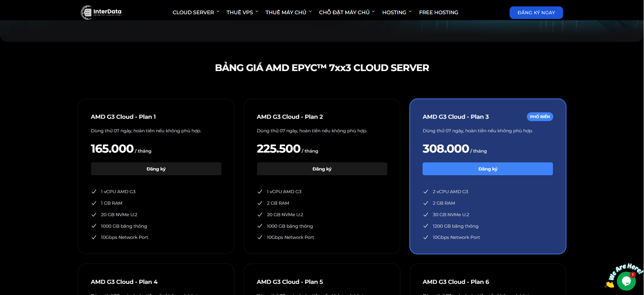
Task: Register for AMD G3 Cloud Plan 2
Action: [x=322, y=169]
